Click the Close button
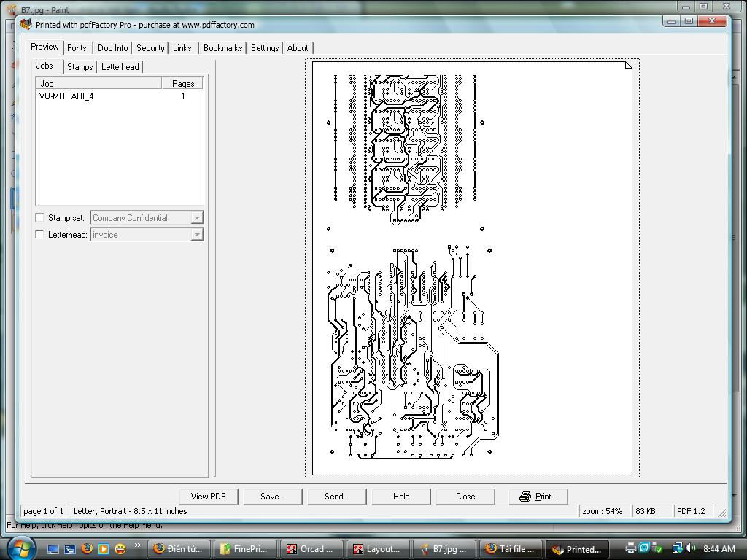 [465, 496]
